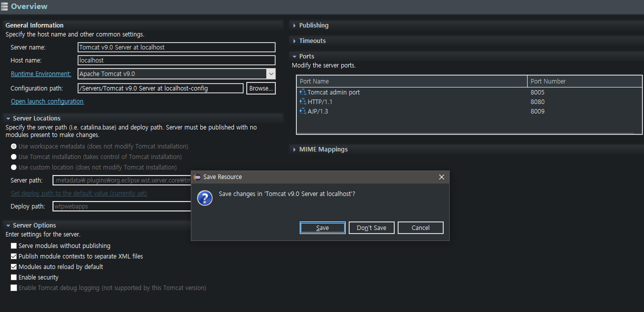Open launch configuration link
Image resolution: width=644 pixels, height=312 pixels.
click(x=47, y=101)
